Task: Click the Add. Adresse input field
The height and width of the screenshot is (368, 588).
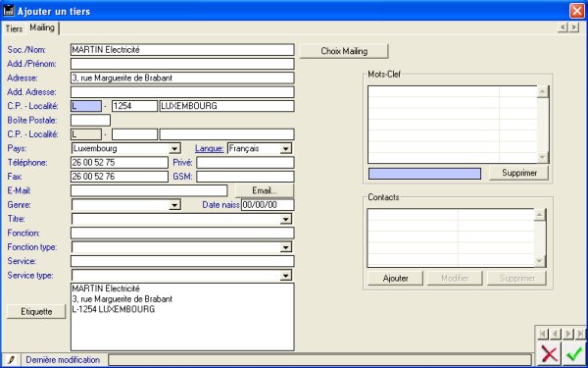Action: click(182, 92)
